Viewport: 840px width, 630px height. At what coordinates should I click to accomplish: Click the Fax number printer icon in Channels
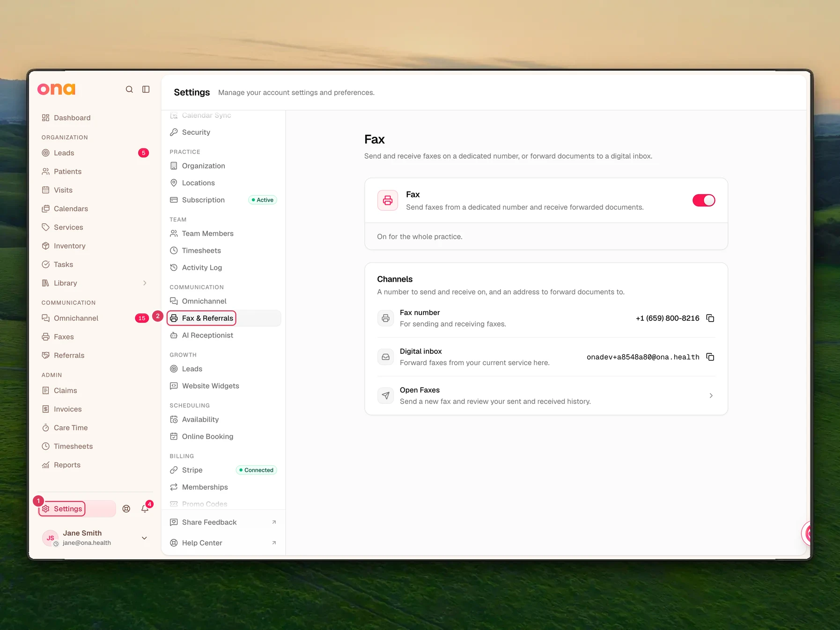coord(385,318)
